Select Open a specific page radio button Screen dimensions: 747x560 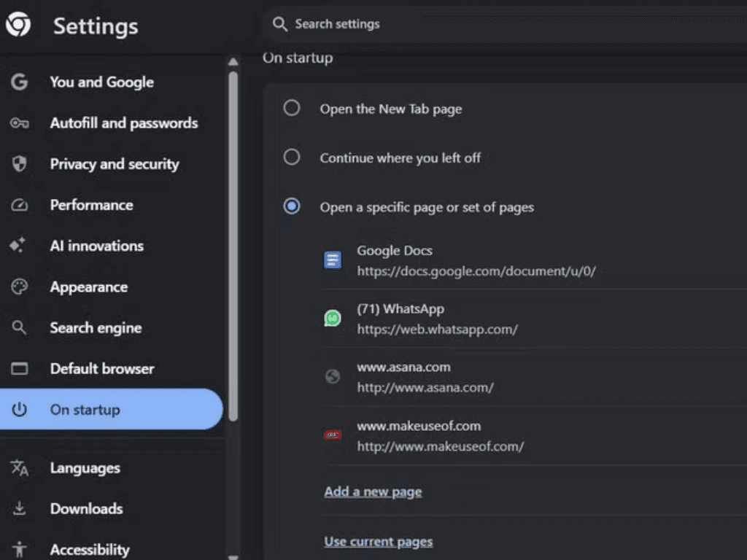pos(292,207)
